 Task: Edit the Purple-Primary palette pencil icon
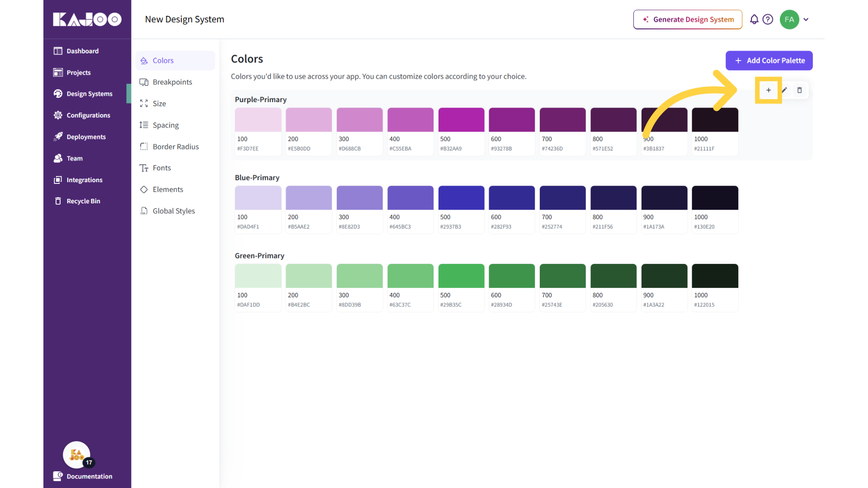tap(784, 90)
